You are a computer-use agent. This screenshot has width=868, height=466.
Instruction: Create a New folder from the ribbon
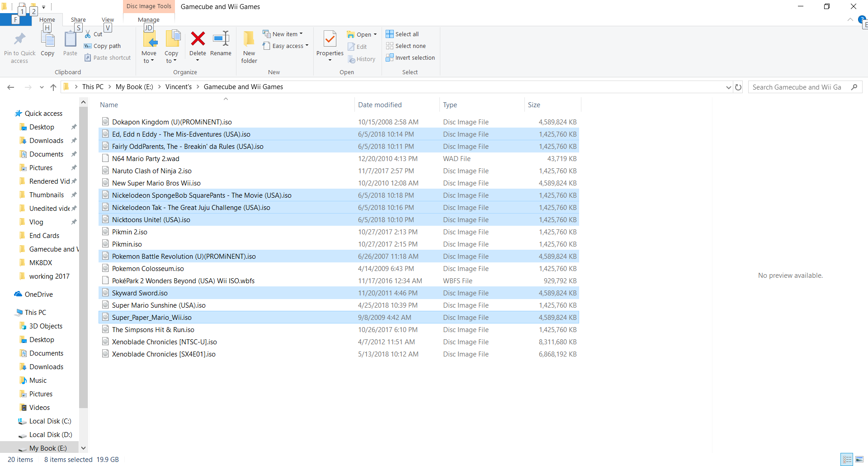click(x=249, y=47)
